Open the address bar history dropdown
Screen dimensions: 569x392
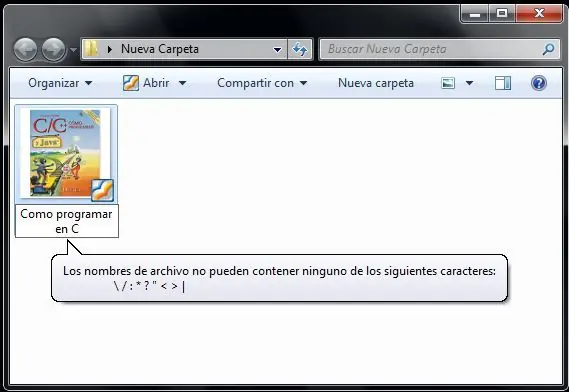click(277, 49)
